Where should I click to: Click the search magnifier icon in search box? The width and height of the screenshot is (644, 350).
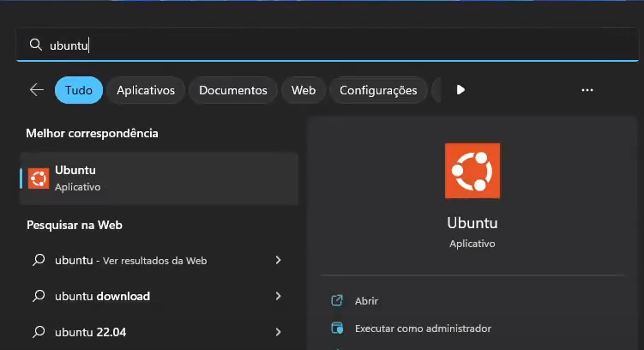pos(36,45)
